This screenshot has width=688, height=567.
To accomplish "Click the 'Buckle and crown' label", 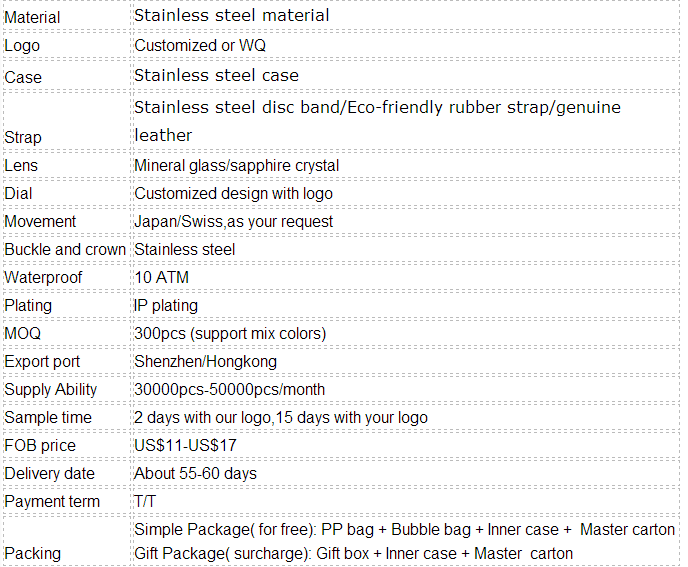I will tap(65, 250).
